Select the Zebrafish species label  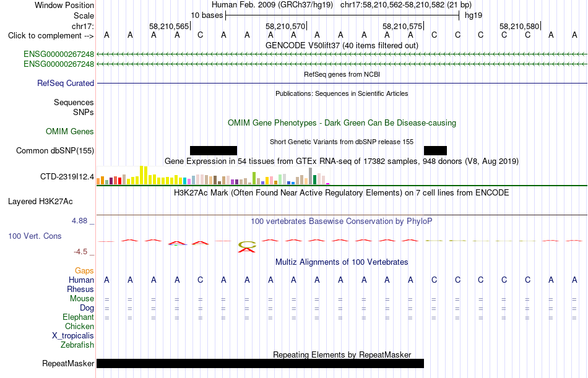(77, 345)
